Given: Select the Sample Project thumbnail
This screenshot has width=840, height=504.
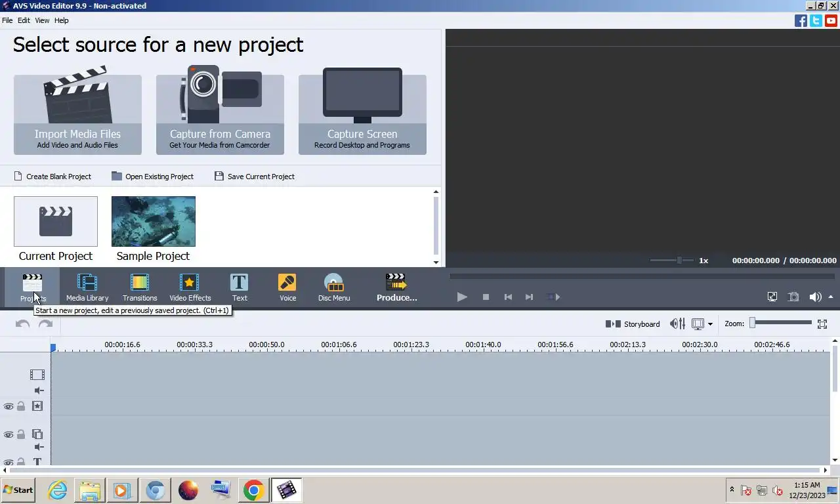Looking at the screenshot, I should click(x=154, y=222).
